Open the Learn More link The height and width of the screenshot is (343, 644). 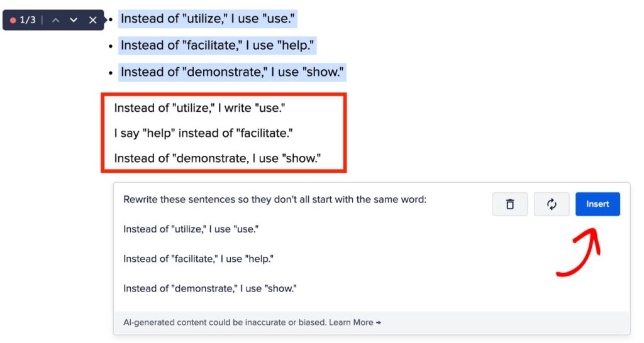coord(355,322)
